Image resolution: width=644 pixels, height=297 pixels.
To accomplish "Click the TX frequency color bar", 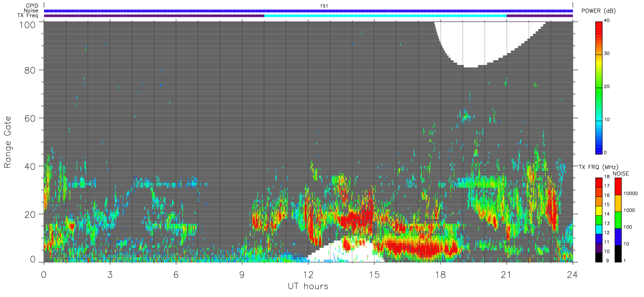I will [x=599, y=220].
